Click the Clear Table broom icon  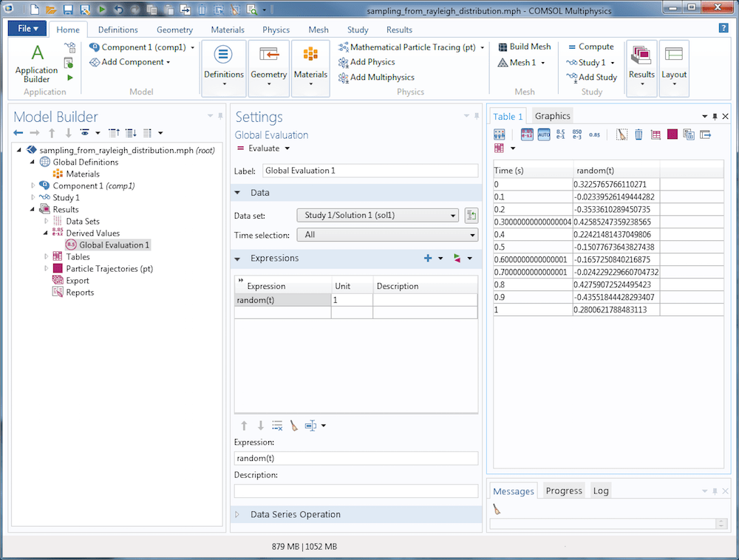tap(621, 134)
